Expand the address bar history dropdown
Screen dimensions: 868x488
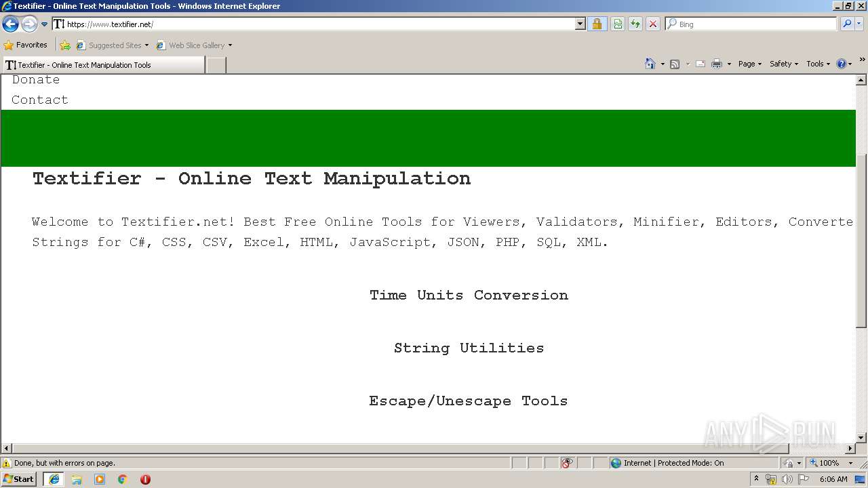[580, 24]
